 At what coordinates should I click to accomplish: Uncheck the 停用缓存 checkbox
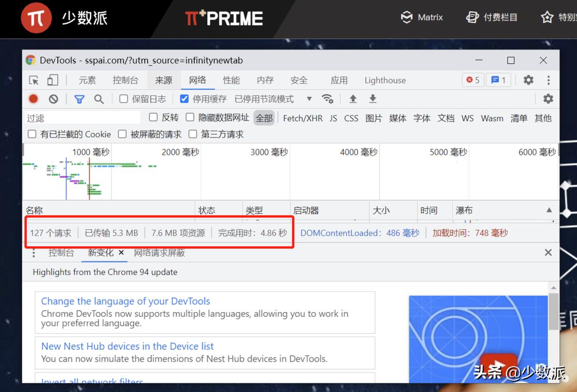pos(184,98)
